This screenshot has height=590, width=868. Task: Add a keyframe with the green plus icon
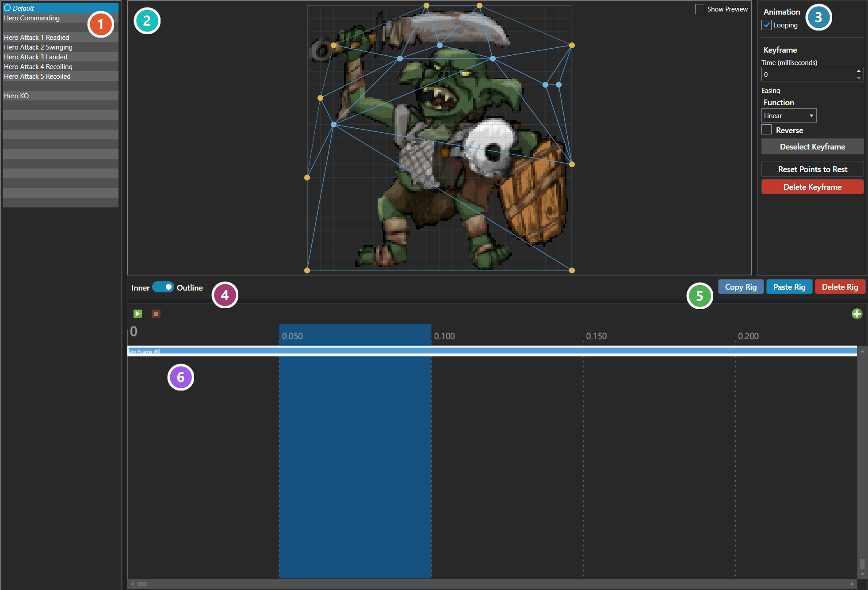point(857,314)
